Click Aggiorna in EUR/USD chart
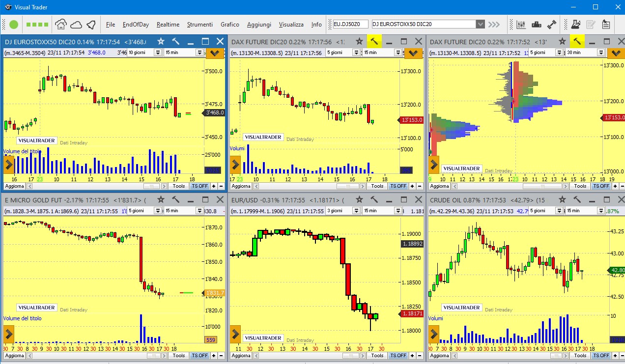 241,356
